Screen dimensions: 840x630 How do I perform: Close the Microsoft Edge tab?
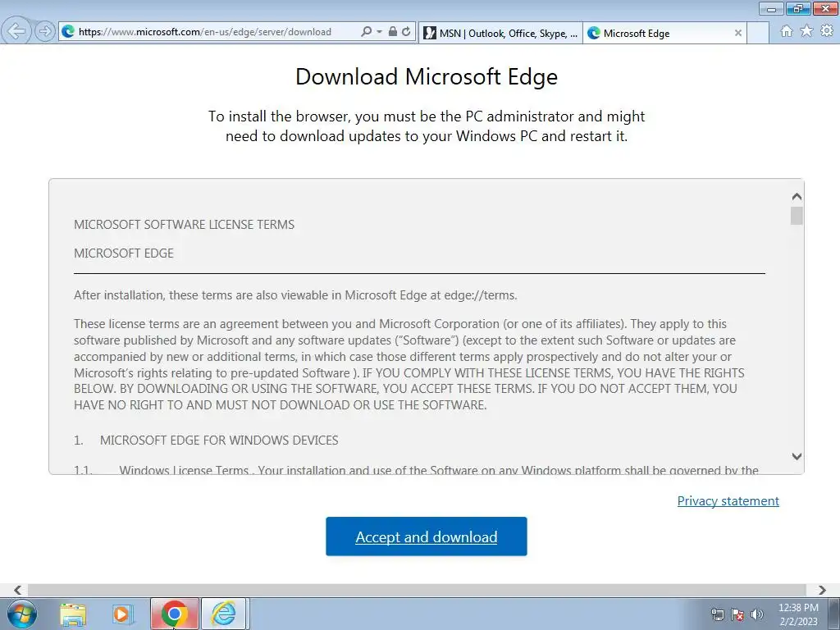click(737, 33)
